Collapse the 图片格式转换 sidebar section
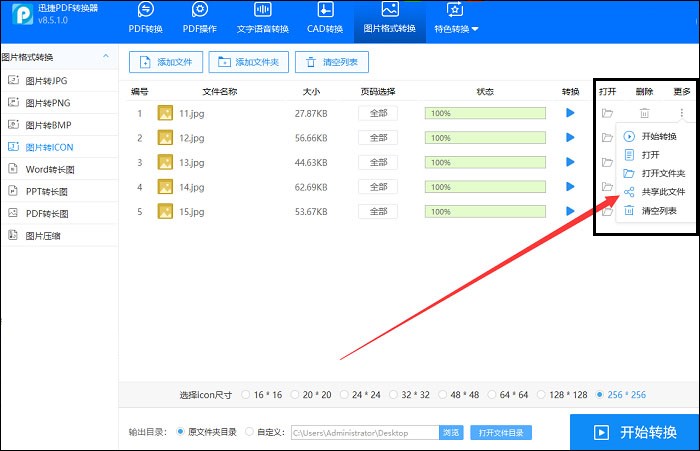The image size is (700, 451). click(x=106, y=56)
